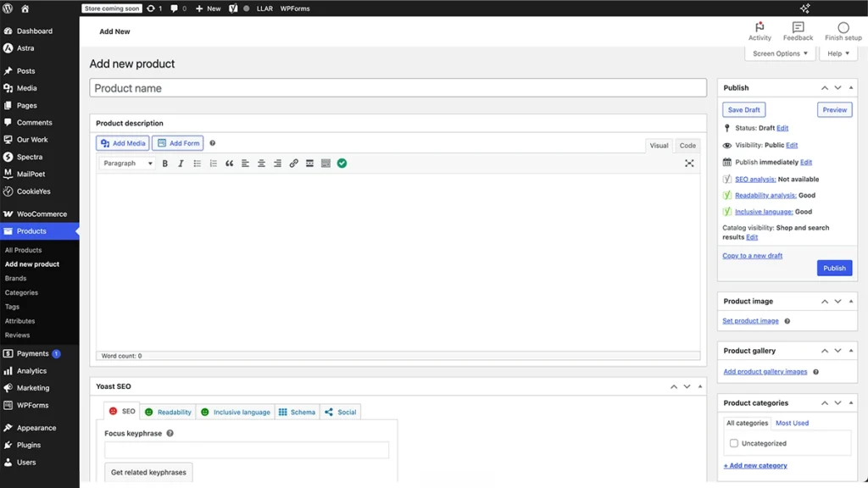Click the Add Form button
The image size is (868, 488).
point(178,143)
